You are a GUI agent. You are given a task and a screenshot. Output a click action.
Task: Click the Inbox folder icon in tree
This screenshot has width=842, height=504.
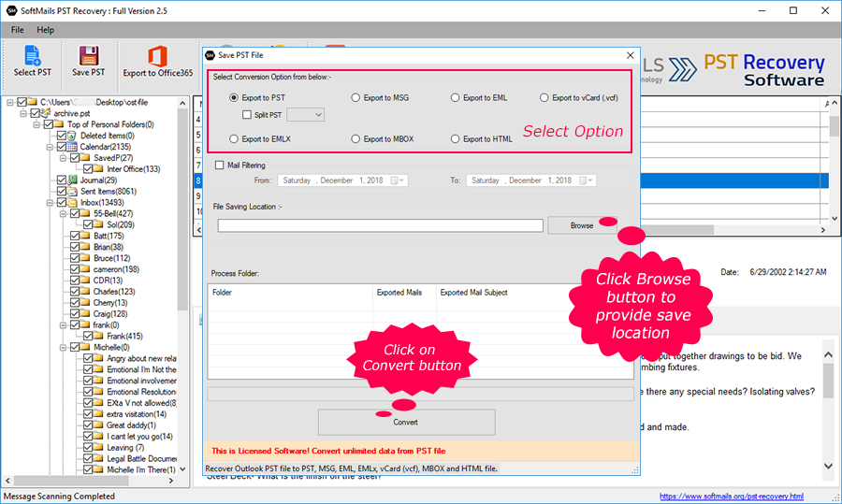pos(72,202)
